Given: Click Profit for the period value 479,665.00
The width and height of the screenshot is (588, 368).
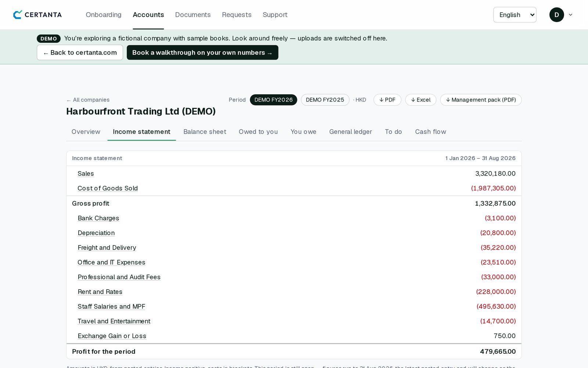Looking at the screenshot, I should 498,351.
